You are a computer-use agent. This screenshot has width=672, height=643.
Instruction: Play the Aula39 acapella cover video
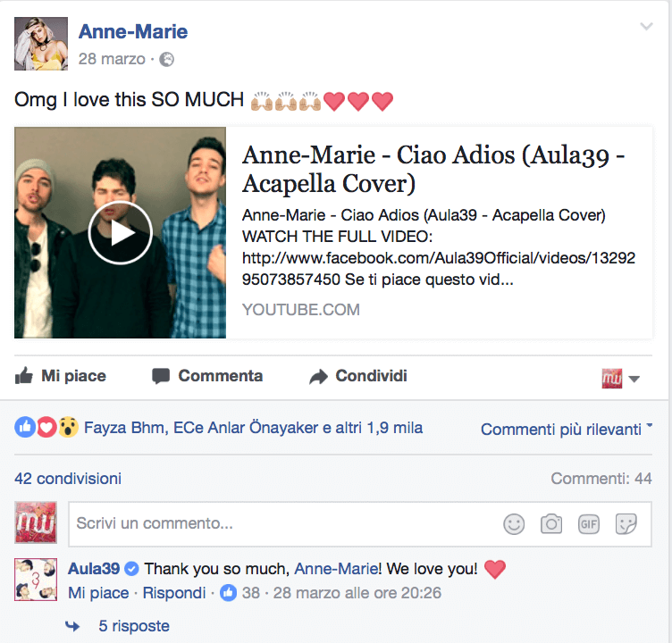[x=121, y=232]
